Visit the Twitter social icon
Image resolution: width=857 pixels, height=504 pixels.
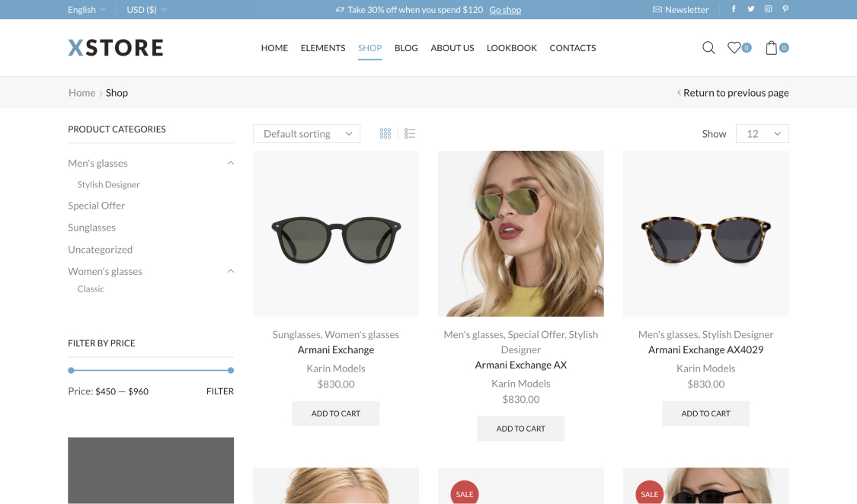pos(750,9)
